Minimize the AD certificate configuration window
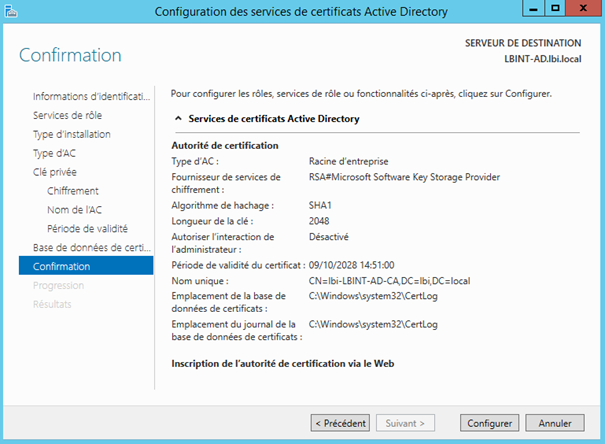The height and width of the screenshot is (444, 605). click(529, 11)
